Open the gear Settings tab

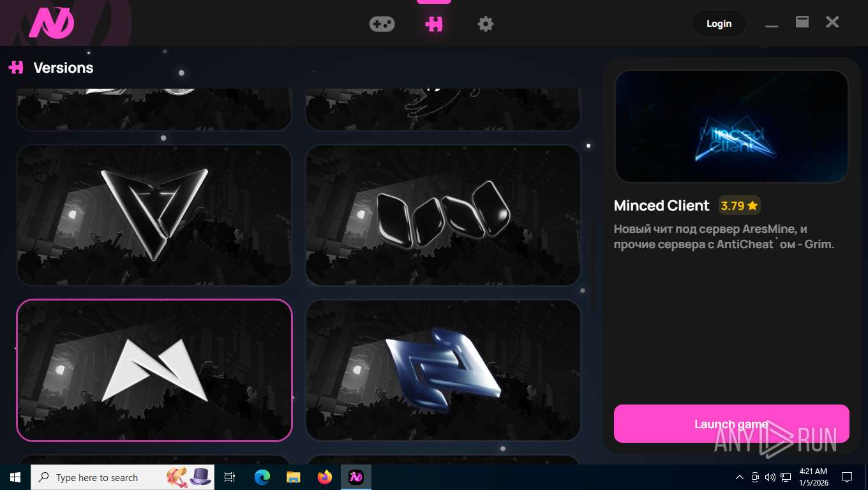(486, 24)
